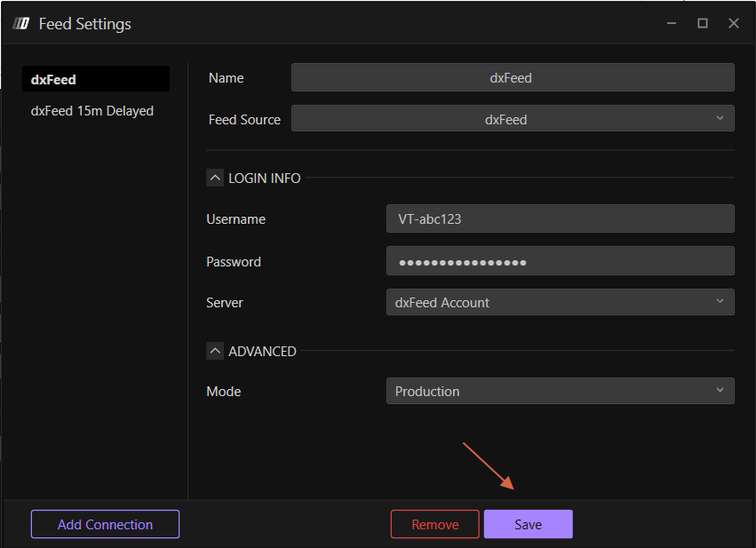This screenshot has width=756, height=548.
Task: Click the Server dropdown arrow icon
Action: pos(720,302)
